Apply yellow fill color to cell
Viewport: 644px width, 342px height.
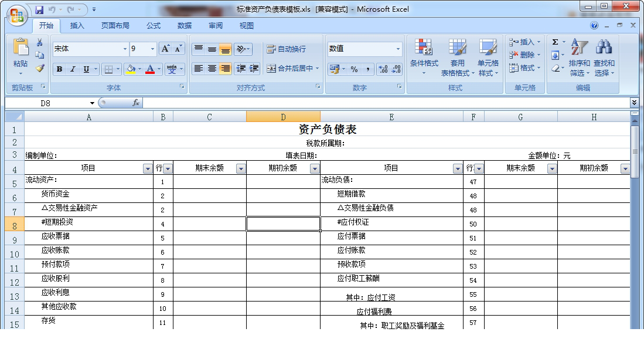pyautogui.click(x=131, y=69)
